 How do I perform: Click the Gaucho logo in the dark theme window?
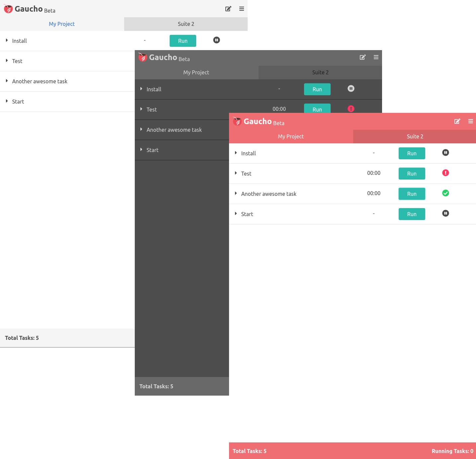[x=143, y=57]
